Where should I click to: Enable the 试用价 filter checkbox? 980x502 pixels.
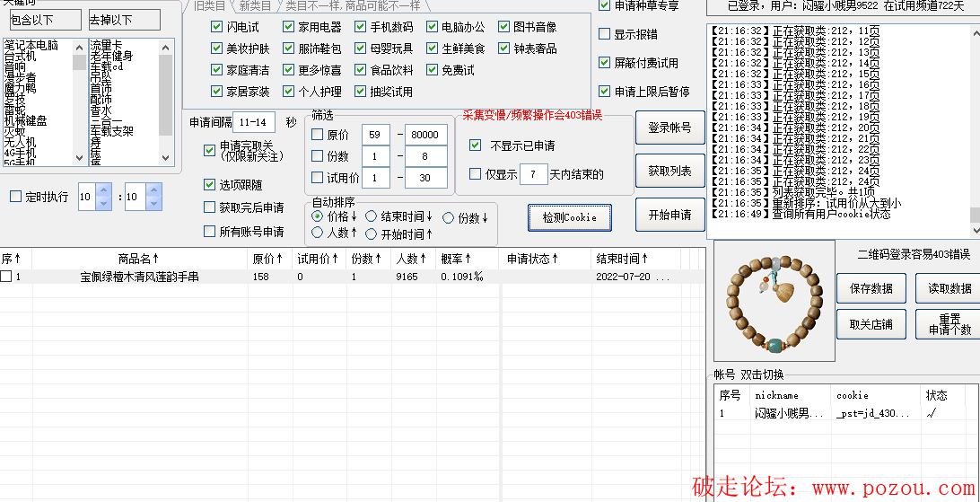(318, 178)
